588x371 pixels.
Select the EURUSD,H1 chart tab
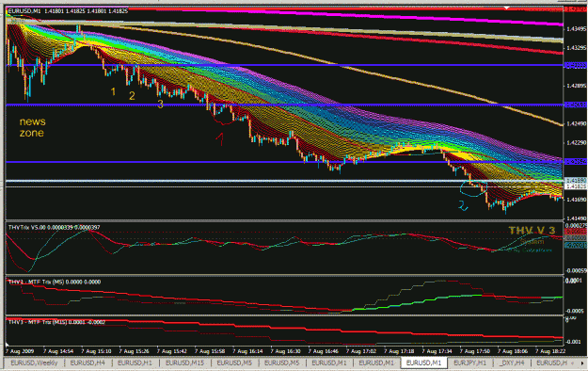(x=135, y=363)
